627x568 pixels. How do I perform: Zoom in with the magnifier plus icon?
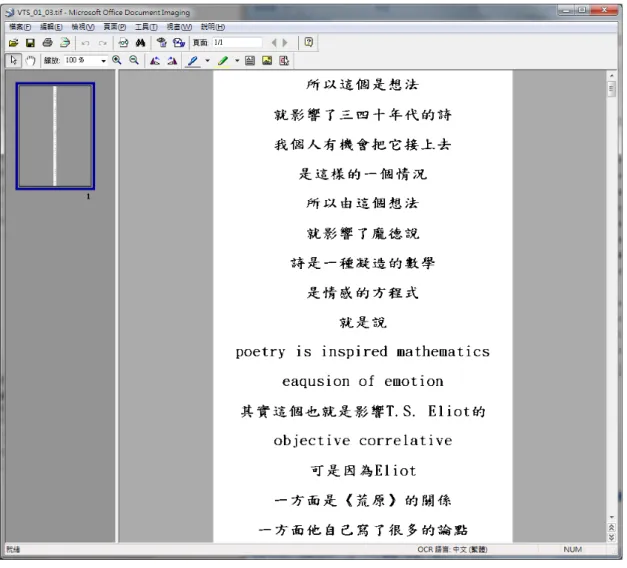(117, 60)
